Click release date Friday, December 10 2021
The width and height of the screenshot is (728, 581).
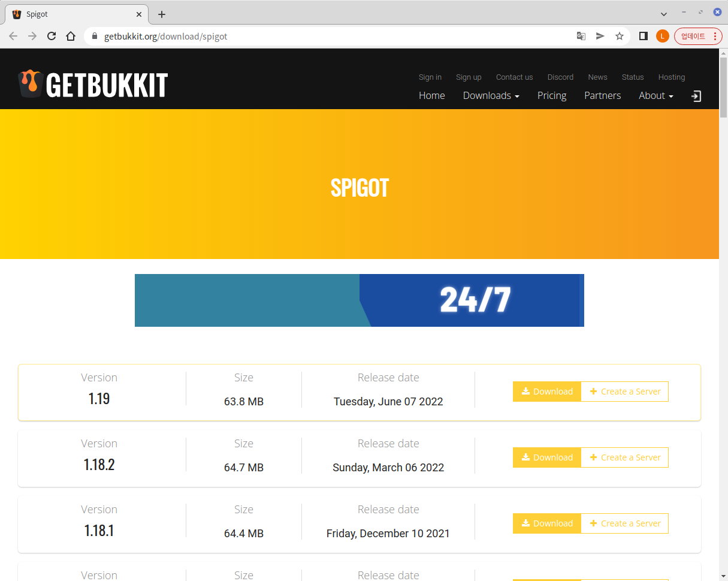[x=388, y=534]
